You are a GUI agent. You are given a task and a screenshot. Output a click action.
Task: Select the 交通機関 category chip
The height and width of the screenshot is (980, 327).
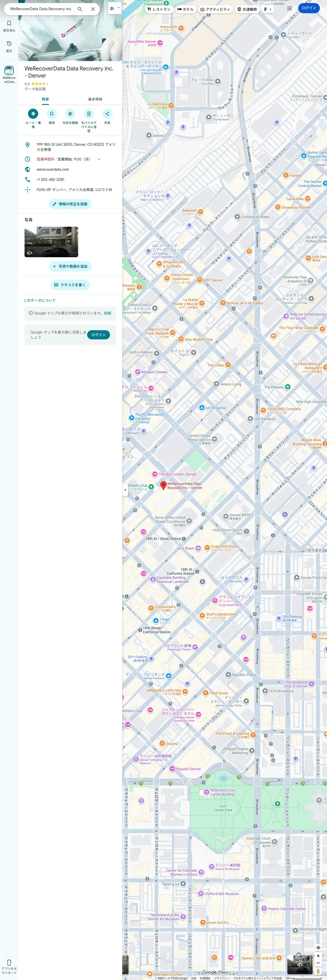247,9
